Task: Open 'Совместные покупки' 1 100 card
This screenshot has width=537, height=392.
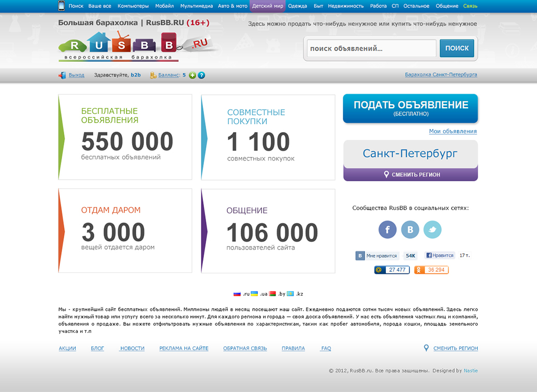Action: coord(268,137)
